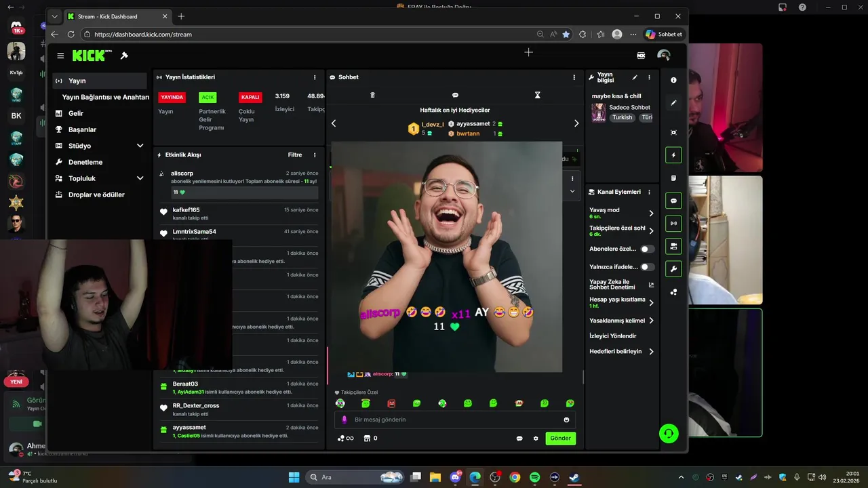868x488 pixels.
Task: Select Yayın in left navigation
Action: [x=100, y=81]
